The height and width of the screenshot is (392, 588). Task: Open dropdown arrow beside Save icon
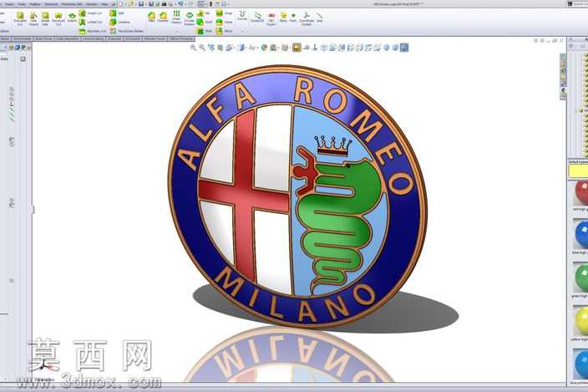pyautogui.click(x=146, y=4)
